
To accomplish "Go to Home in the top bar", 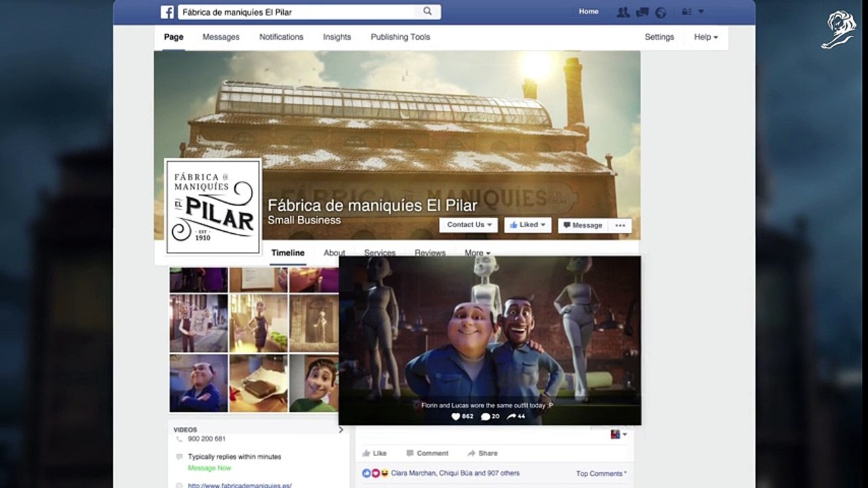I will click(x=589, y=12).
